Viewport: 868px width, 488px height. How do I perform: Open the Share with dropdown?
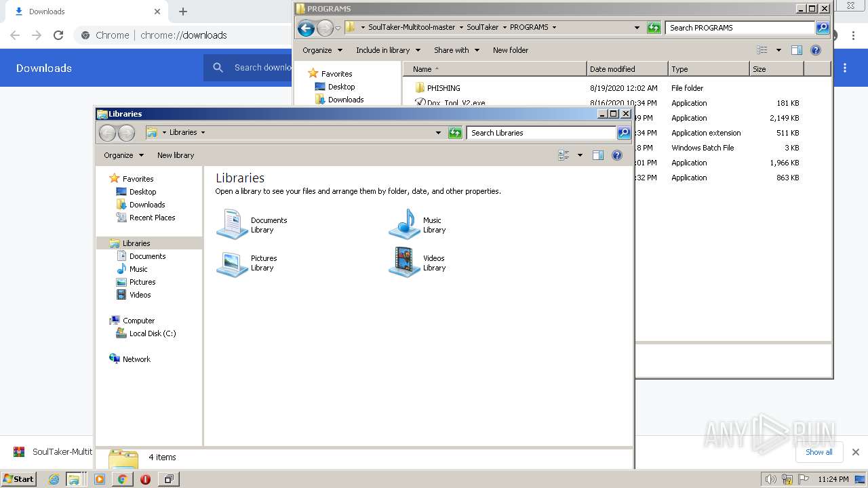457,50
